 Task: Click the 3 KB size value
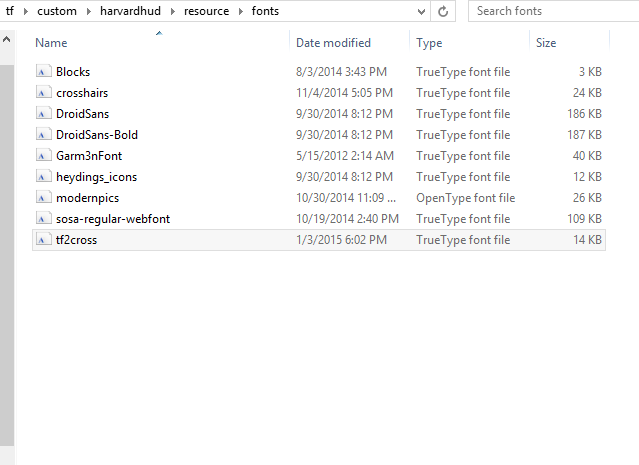click(x=591, y=72)
